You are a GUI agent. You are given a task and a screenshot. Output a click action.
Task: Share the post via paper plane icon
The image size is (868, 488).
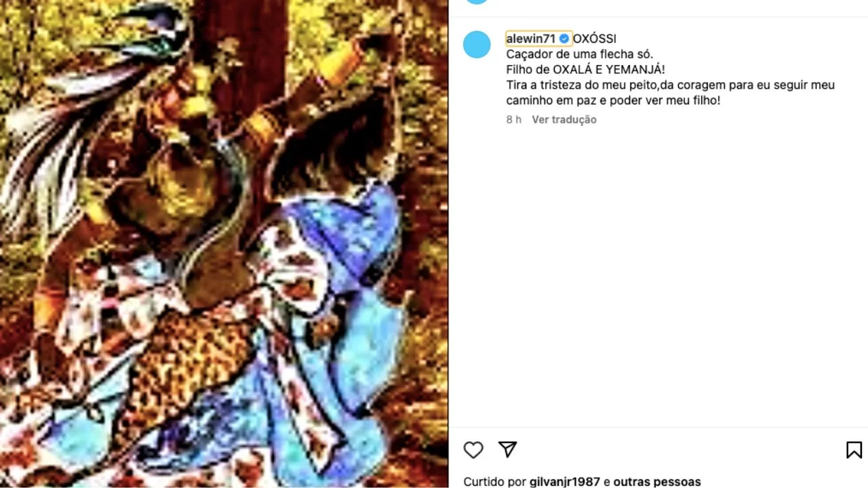[x=508, y=449]
